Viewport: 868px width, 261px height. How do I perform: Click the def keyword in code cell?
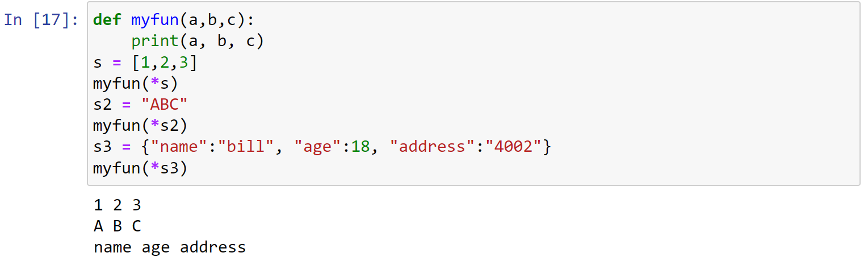107,20
